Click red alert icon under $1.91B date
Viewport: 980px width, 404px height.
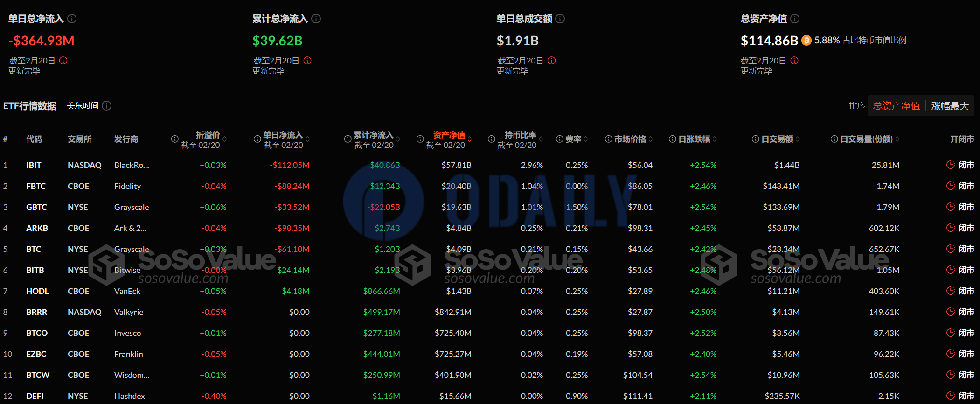click(x=551, y=61)
